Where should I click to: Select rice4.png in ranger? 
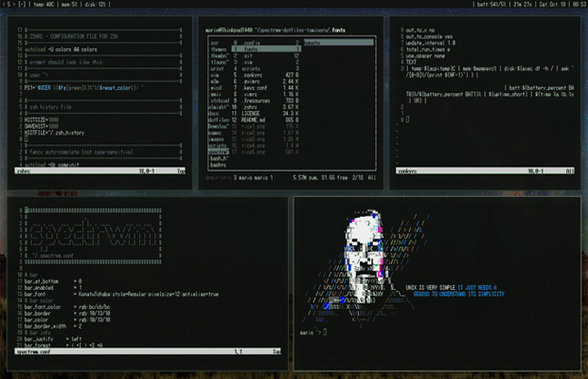pyautogui.click(x=266, y=146)
